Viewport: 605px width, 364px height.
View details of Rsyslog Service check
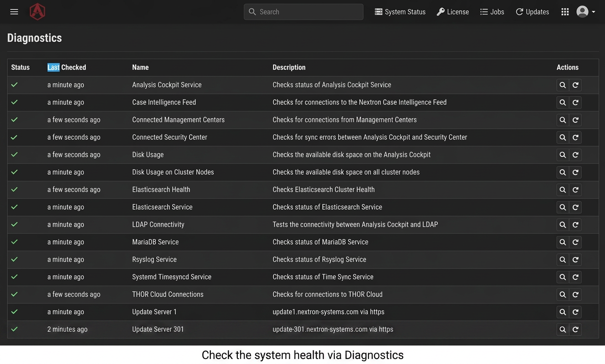[x=563, y=259]
